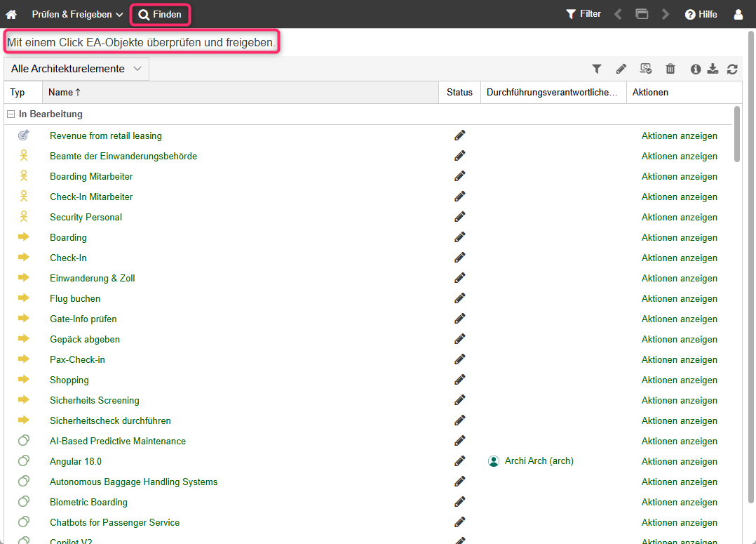Screen dimensions: 756x544
Task: Click the refresh icon in toolbar
Action: (x=732, y=69)
